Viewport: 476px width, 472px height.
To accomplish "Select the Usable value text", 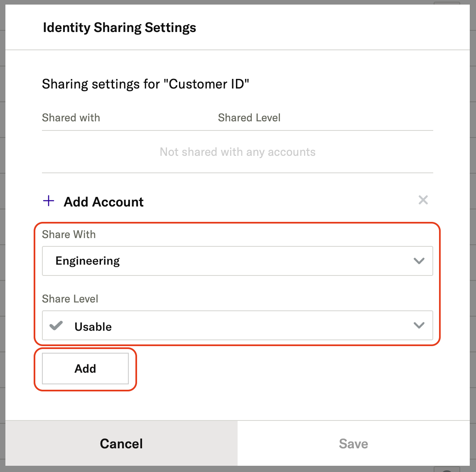I will (x=93, y=327).
